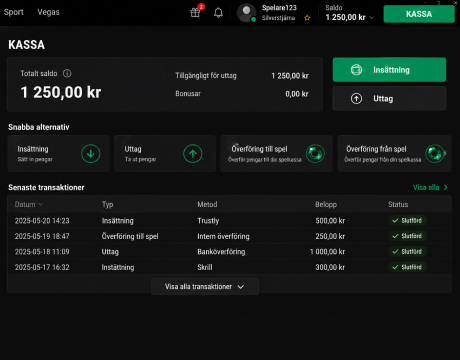This screenshot has height=360, width=460.
Task: Click the 1 000,00 kr amount
Action: tap(327, 252)
